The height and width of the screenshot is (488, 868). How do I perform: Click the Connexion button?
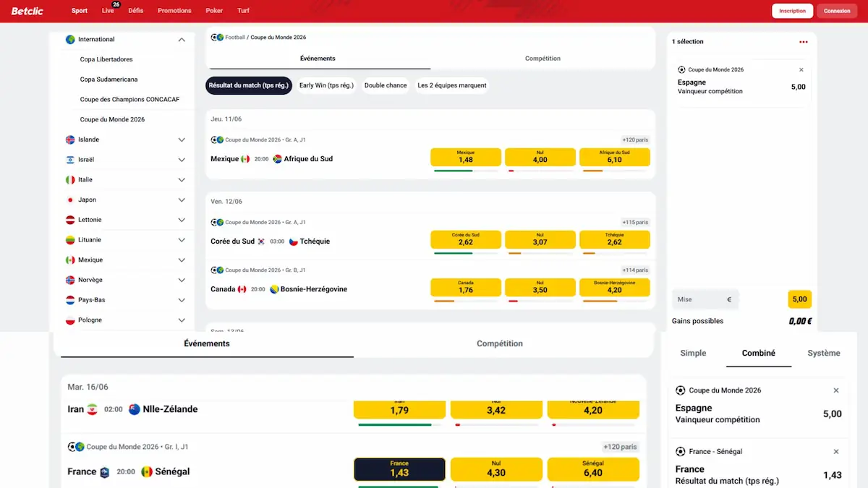pos(837,11)
